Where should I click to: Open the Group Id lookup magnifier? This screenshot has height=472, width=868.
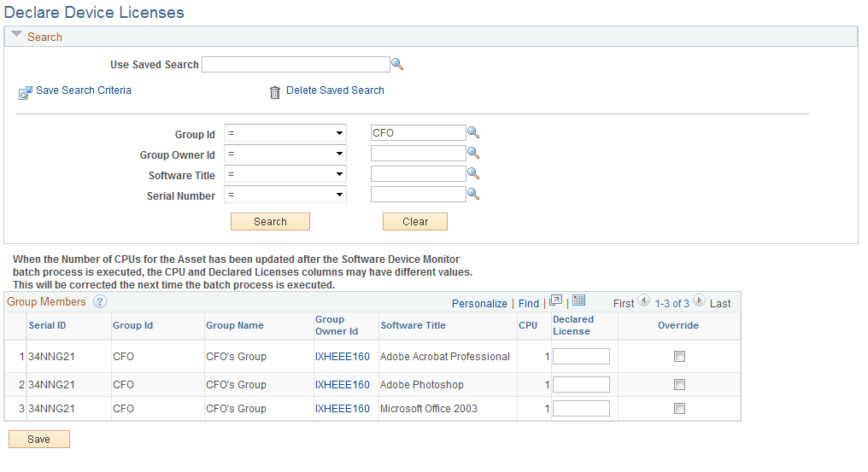[x=473, y=133]
